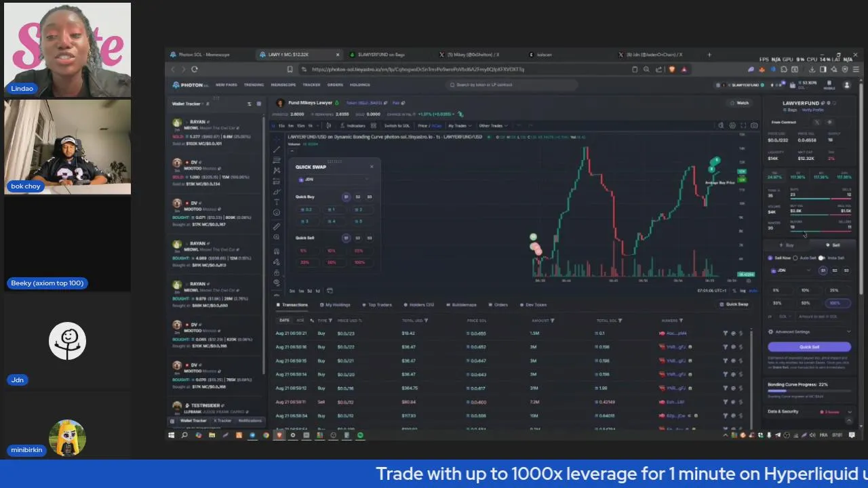This screenshot has height=488, width=868.
Task: Open the profile avatar icon in Photon header
Action: pyautogui.click(x=846, y=85)
